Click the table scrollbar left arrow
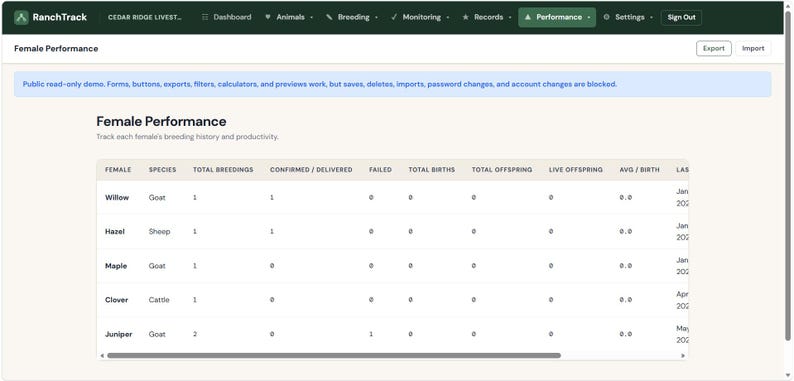This screenshot has height=381, width=794. coord(102,356)
